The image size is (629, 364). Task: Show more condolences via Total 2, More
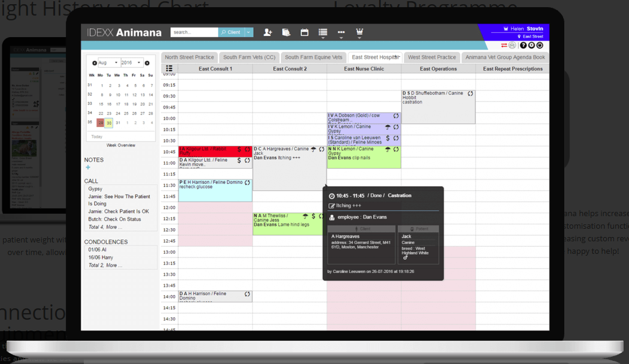click(x=105, y=265)
